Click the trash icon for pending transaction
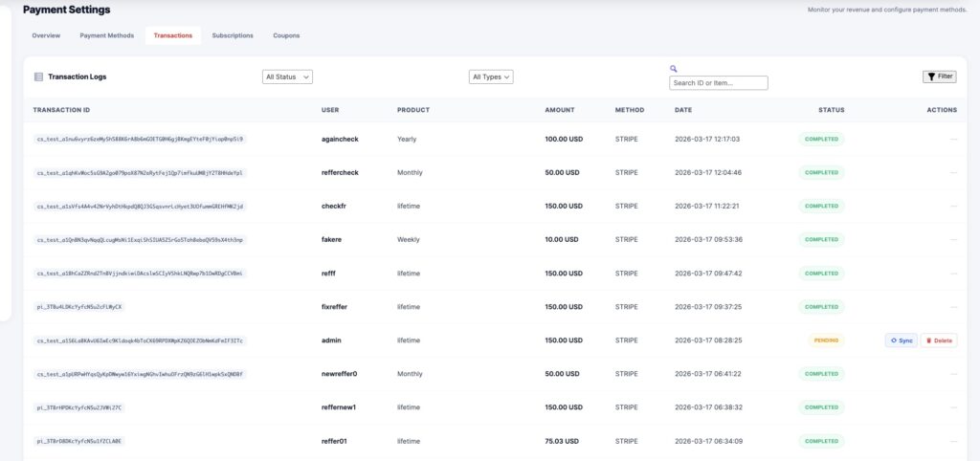This screenshot has width=980, height=461. 928,340
